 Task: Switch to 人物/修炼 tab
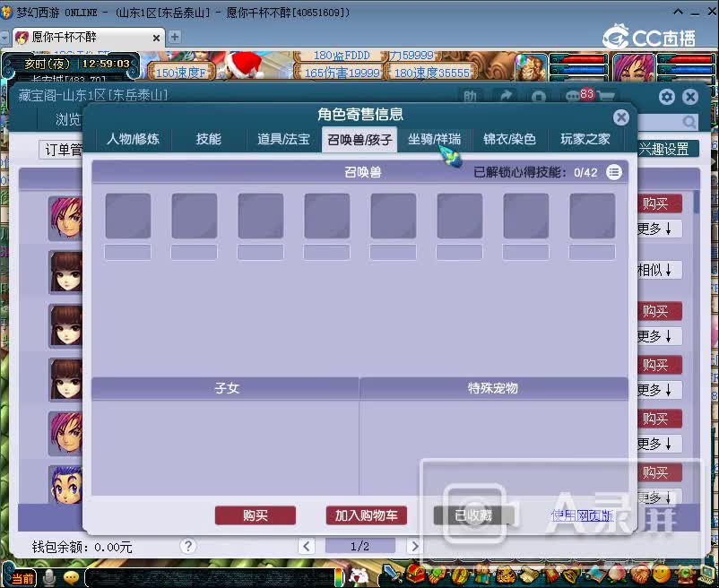(x=133, y=139)
